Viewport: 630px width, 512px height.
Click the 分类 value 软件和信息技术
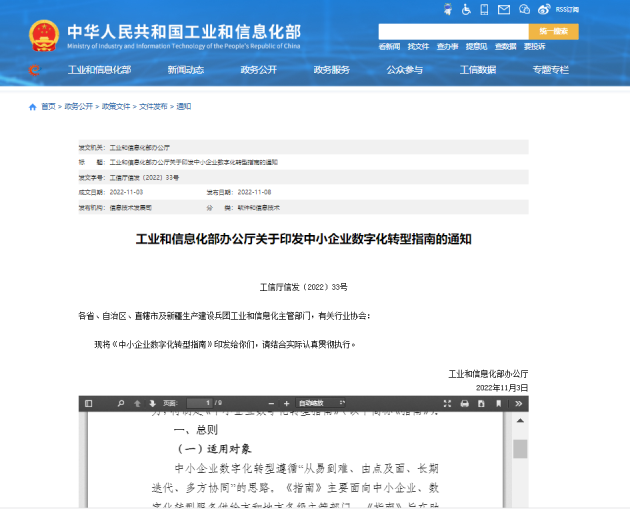[258, 208]
